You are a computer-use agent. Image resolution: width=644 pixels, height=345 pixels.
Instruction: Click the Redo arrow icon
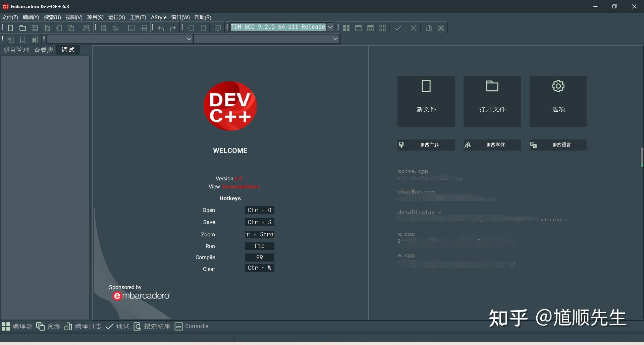coord(173,28)
